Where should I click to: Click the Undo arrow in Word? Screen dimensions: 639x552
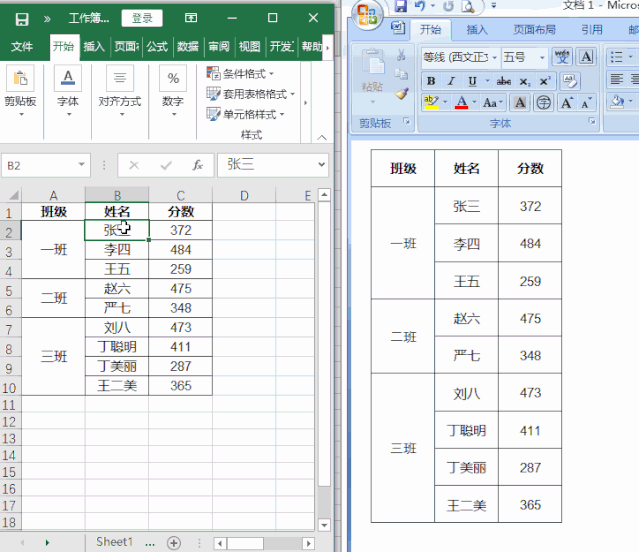(421, 6)
